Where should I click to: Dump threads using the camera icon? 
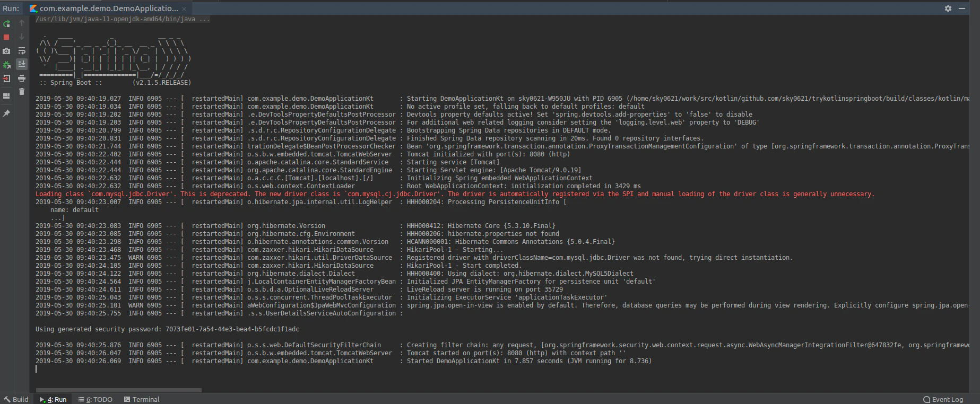coord(6,51)
